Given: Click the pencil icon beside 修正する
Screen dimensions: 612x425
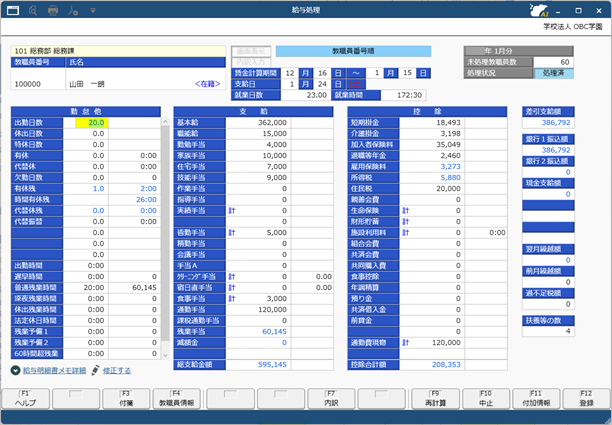Looking at the screenshot, I should coord(95,370).
